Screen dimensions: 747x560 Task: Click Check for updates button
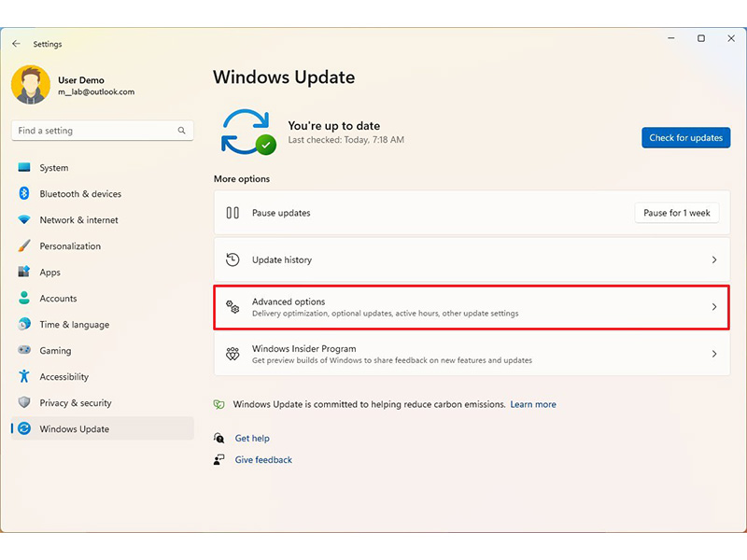(x=685, y=137)
